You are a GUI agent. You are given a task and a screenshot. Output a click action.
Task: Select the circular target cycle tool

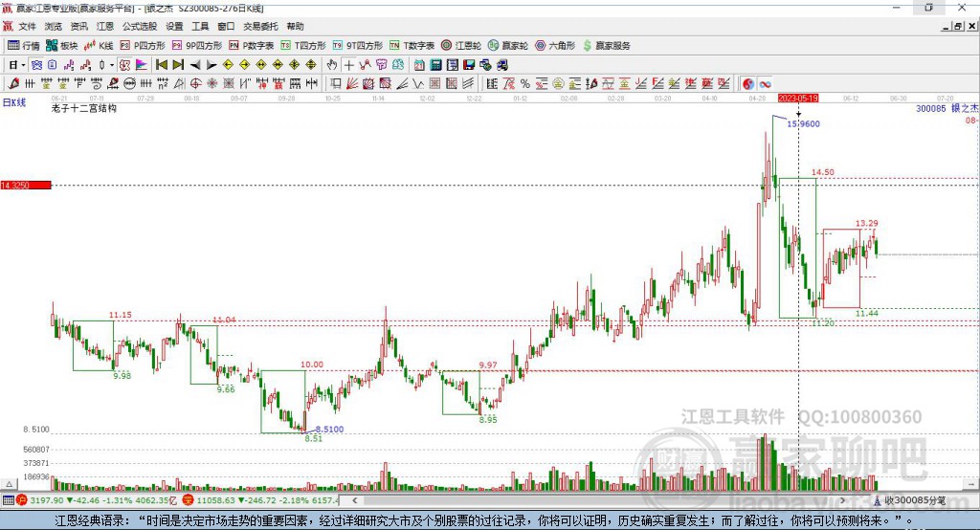pos(195,84)
